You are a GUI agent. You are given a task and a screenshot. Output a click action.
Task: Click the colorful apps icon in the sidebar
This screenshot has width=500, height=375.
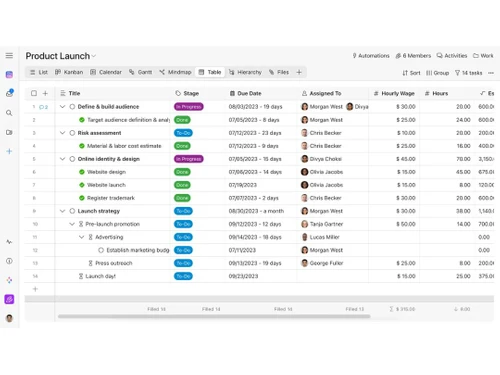9,280
